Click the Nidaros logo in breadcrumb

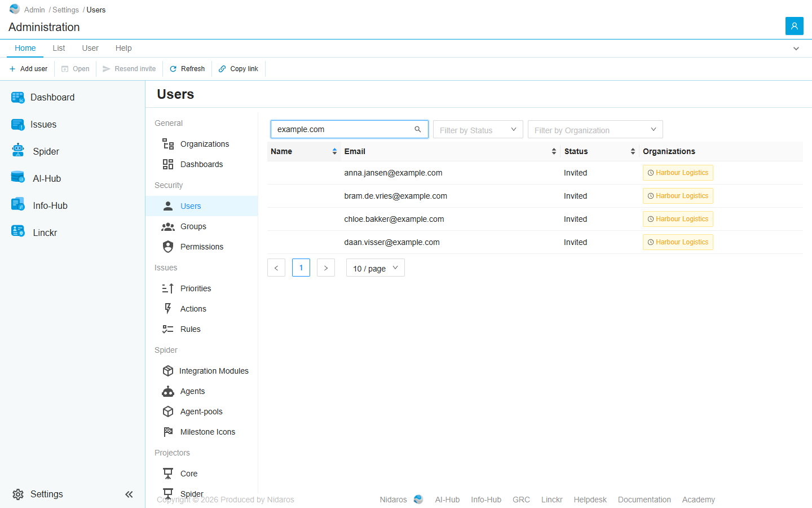[15, 9]
